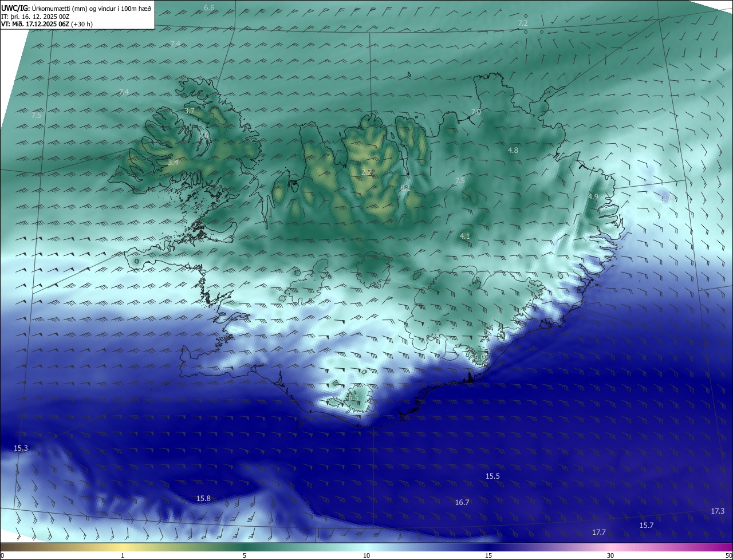Click the 8.1 value label
Image resolution: width=733 pixels, height=560 pixels.
405,187
